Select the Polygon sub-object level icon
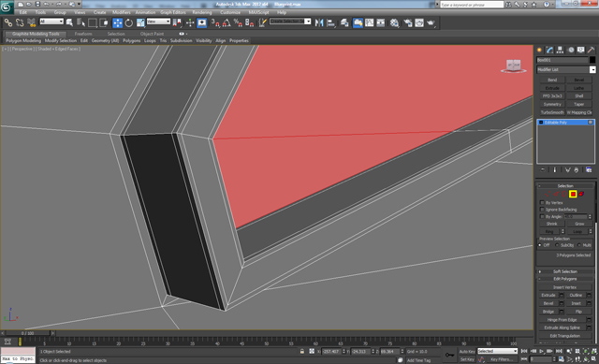 point(573,194)
